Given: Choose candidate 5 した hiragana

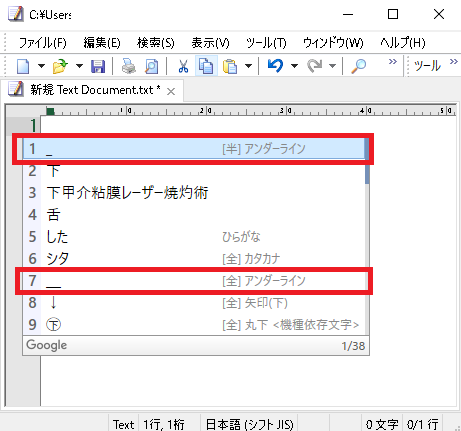Looking at the screenshot, I should click(x=194, y=237).
